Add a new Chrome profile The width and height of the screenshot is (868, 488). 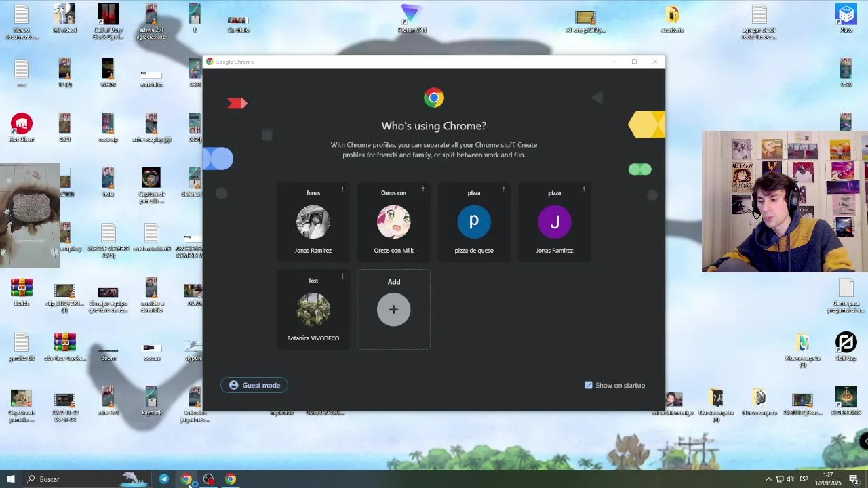click(393, 310)
